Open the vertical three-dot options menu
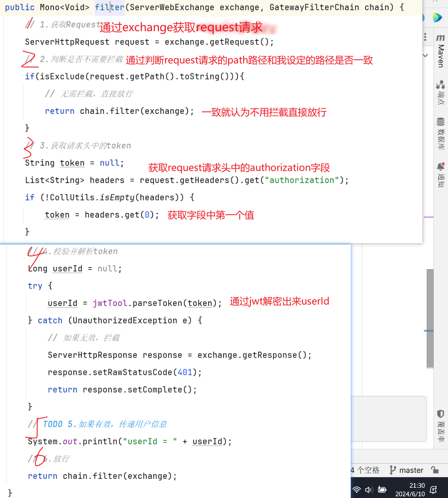The width and height of the screenshot is (448, 498). (x=425, y=37)
